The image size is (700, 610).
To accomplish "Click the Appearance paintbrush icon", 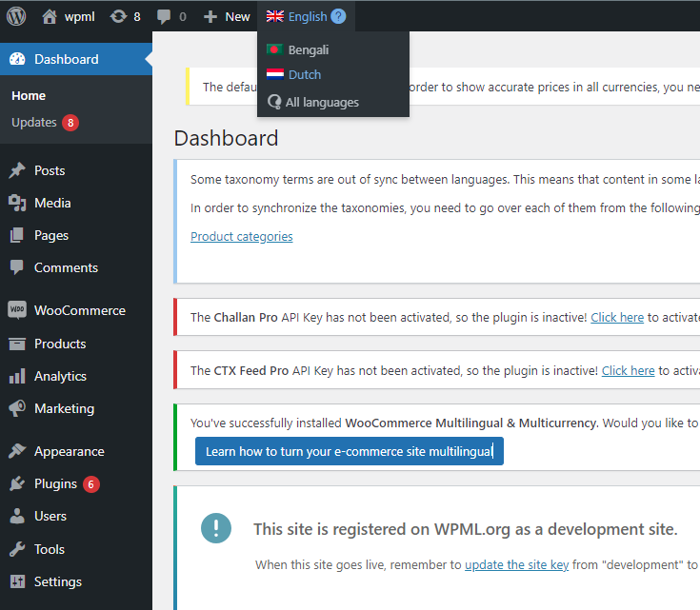I will (17, 451).
